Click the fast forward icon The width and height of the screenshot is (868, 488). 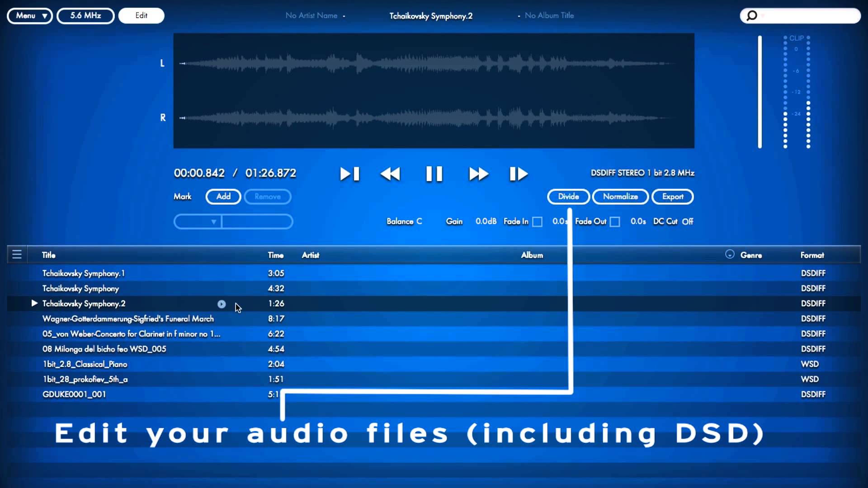[x=478, y=174]
